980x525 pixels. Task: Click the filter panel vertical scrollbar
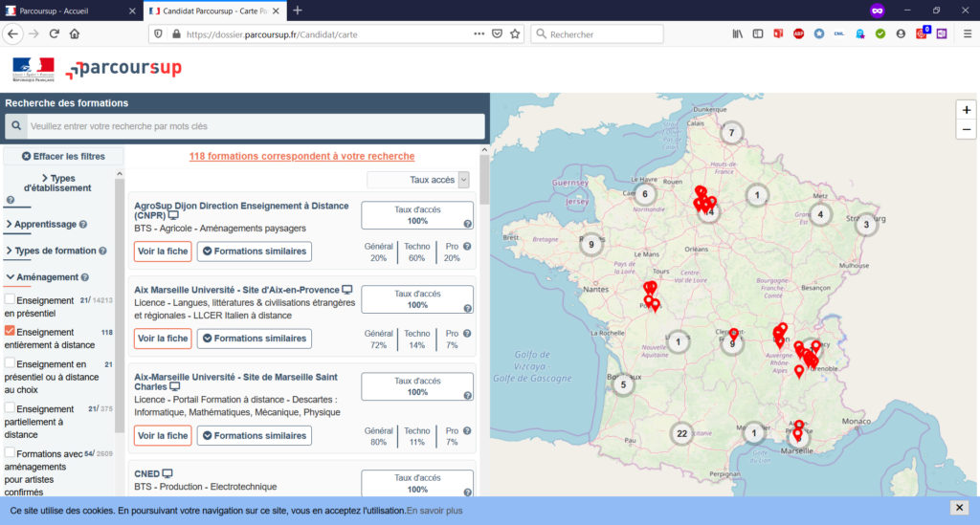120,306
